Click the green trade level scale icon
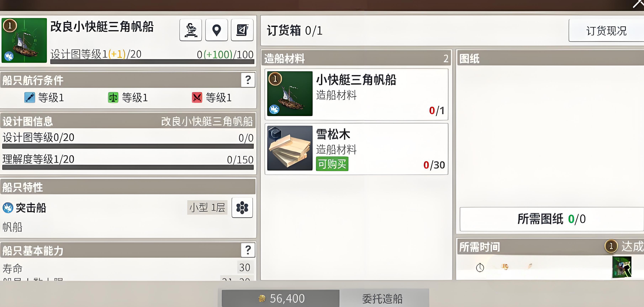Image resolution: width=644 pixels, height=307 pixels. point(113,98)
